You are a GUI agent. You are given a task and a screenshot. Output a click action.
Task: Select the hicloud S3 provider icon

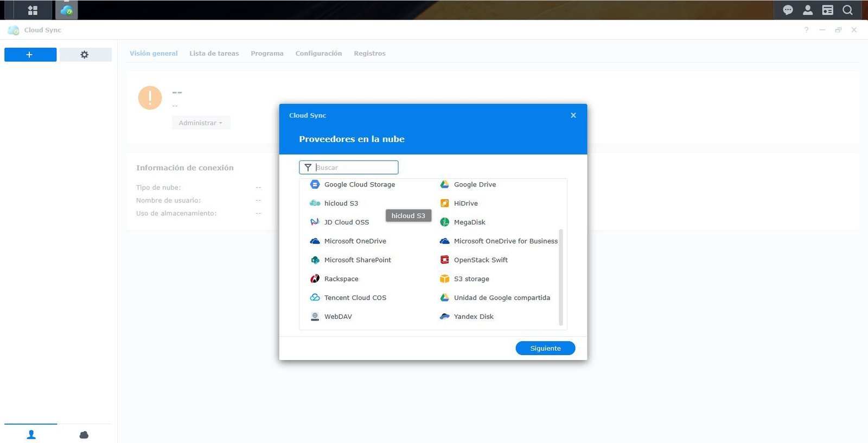tap(315, 203)
